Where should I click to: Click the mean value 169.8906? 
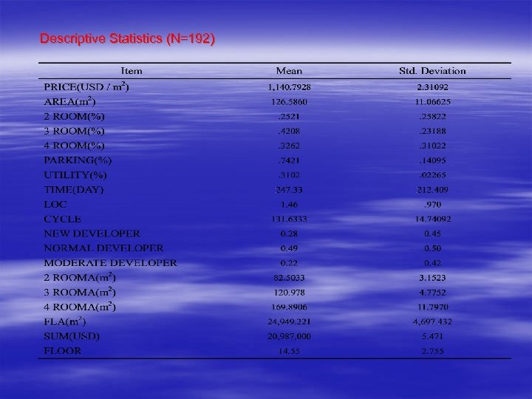(289, 307)
